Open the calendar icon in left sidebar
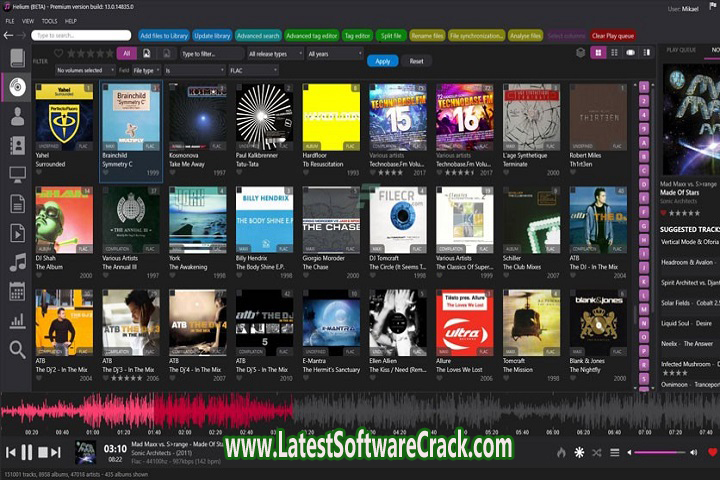Image resolution: width=720 pixels, height=480 pixels. coord(17,291)
